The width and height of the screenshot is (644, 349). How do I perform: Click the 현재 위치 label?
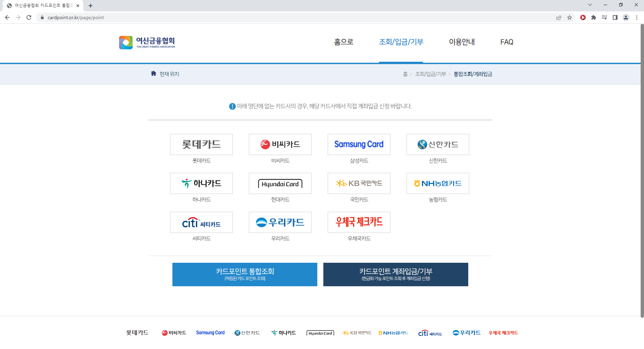169,74
